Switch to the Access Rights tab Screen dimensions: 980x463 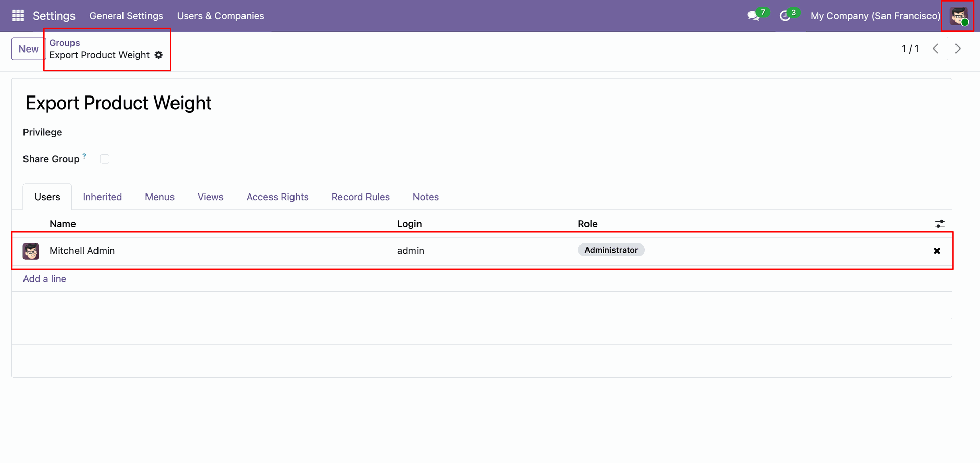(x=277, y=197)
